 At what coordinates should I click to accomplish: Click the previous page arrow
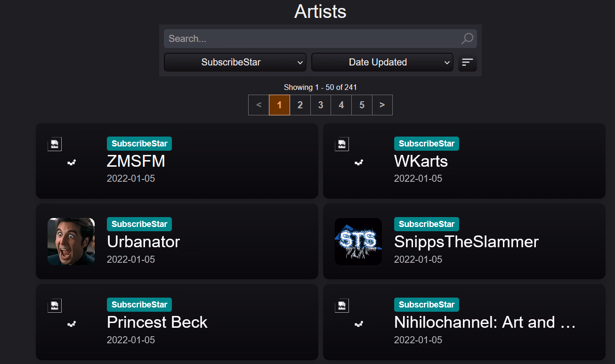259,105
